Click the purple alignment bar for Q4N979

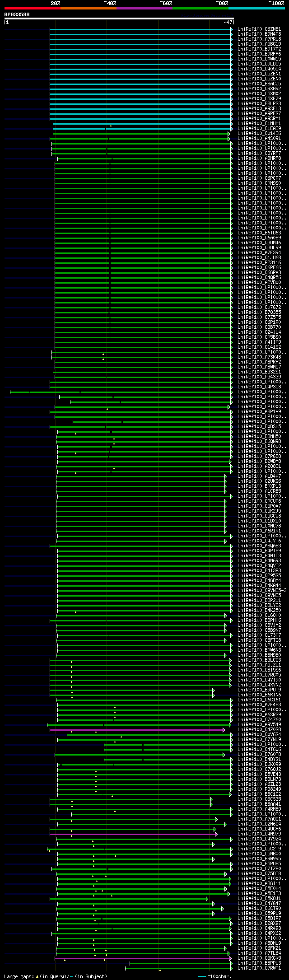click(133, 834)
